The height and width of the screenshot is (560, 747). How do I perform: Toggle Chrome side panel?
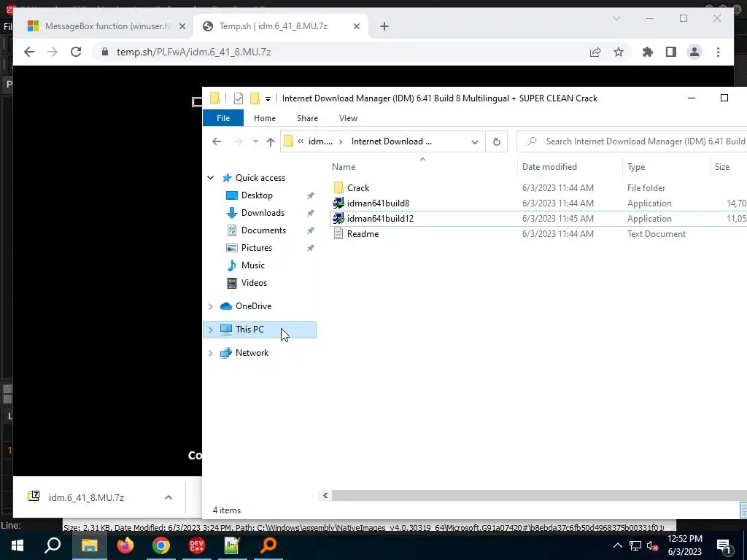click(x=671, y=52)
